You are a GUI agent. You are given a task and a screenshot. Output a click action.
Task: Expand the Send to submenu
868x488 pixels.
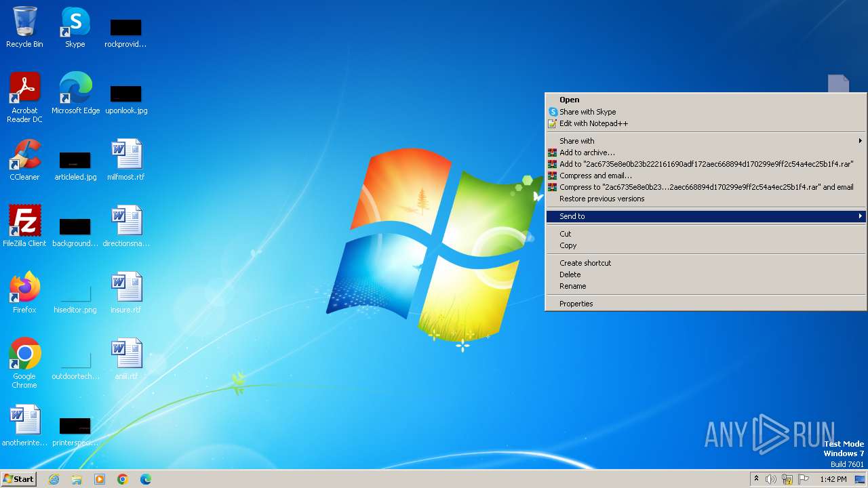pyautogui.click(x=706, y=216)
